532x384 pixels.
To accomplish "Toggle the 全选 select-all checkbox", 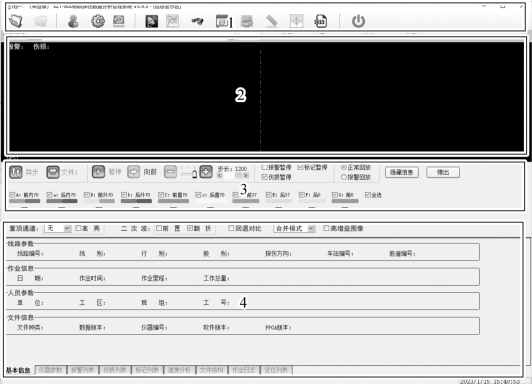I will point(367,195).
